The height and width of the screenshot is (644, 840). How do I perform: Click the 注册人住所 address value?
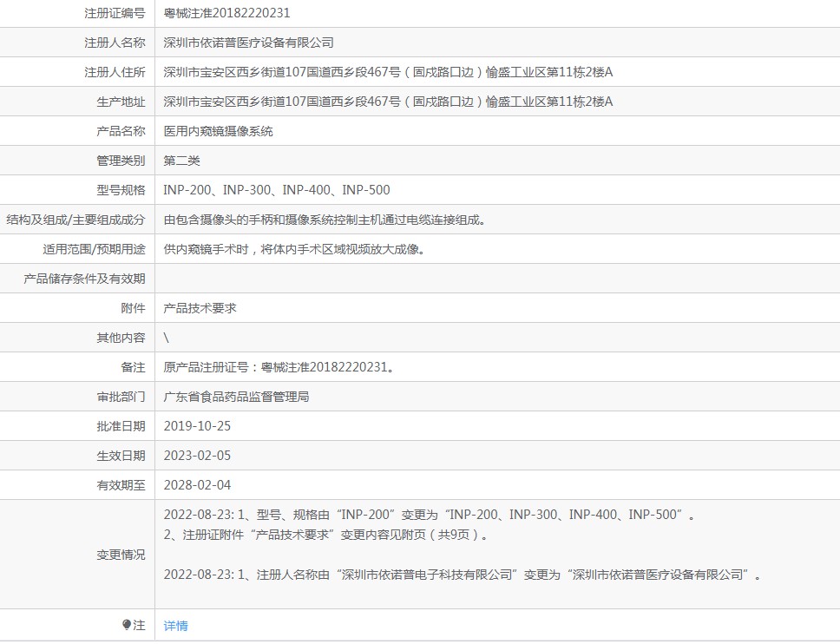point(388,72)
